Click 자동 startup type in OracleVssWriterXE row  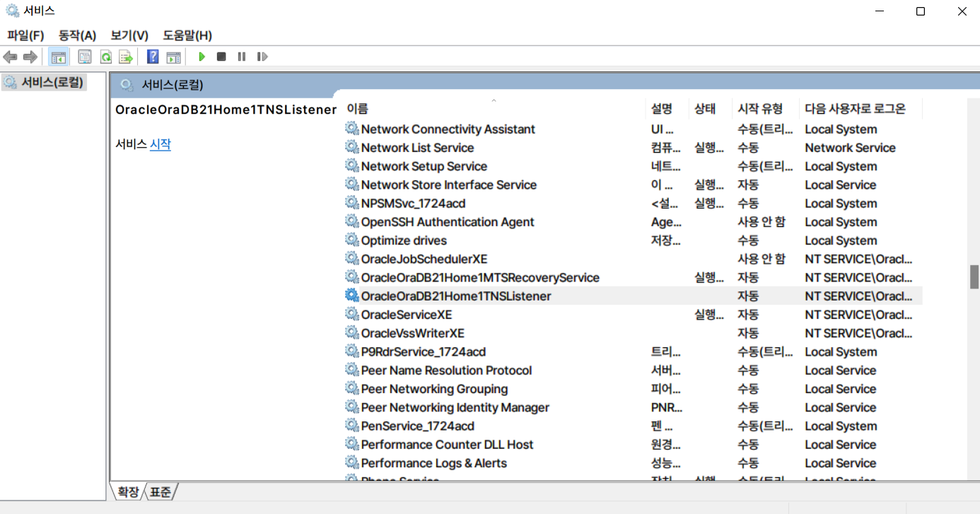(748, 333)
